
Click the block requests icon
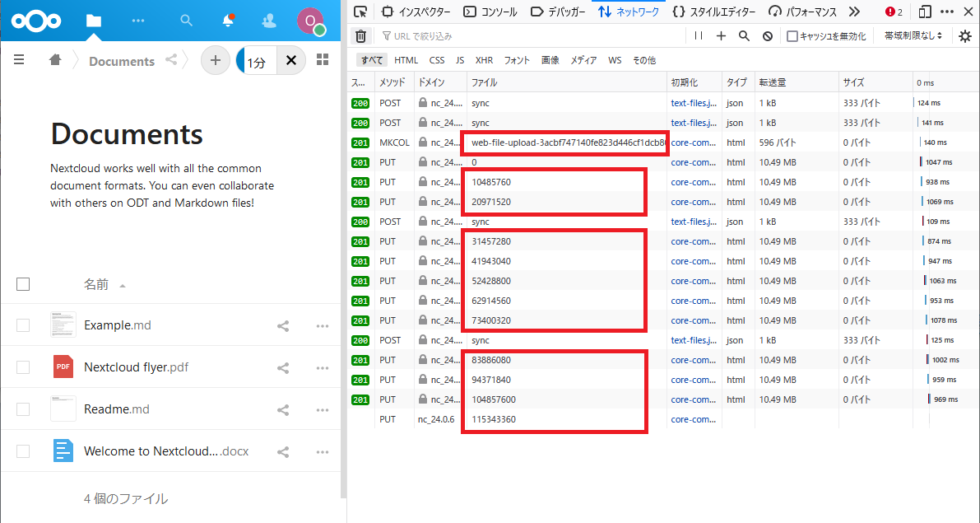pyautogui.click(x=767, y=36)
